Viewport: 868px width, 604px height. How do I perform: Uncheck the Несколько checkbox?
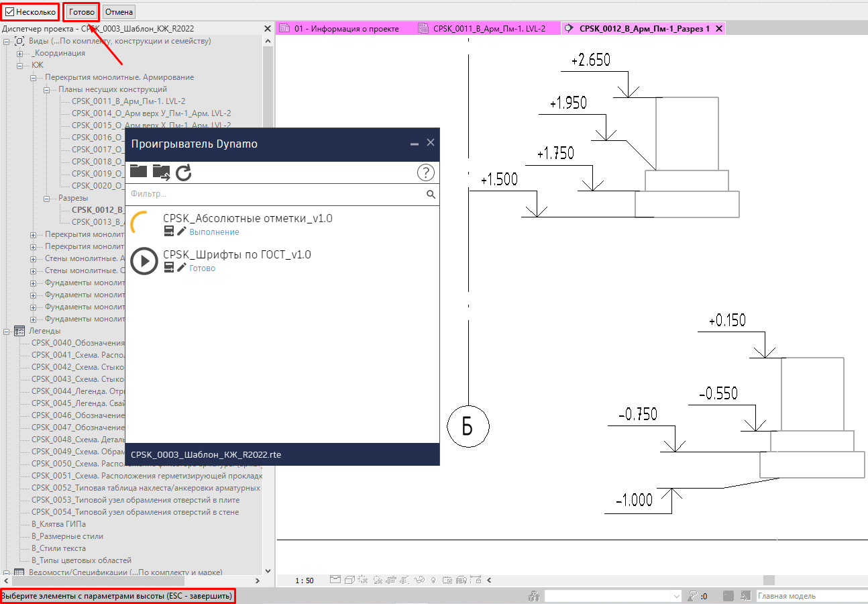(9, 12)
